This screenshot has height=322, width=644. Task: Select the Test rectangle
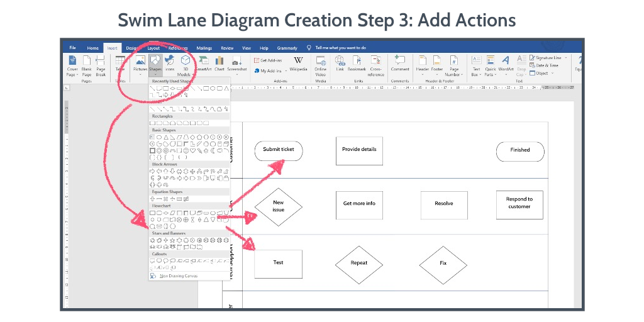(278, 264)
